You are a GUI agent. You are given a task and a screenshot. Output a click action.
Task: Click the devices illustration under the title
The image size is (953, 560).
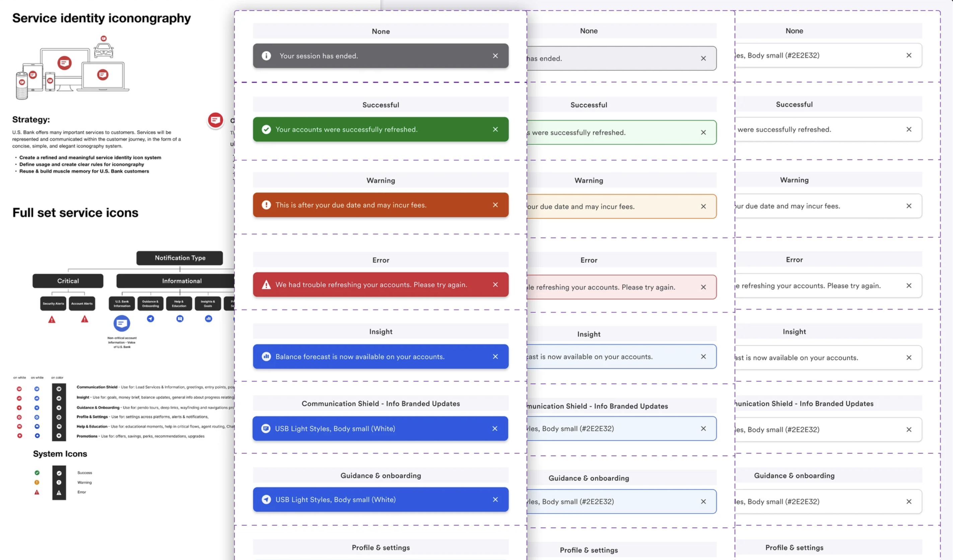(x=72, y=68)
